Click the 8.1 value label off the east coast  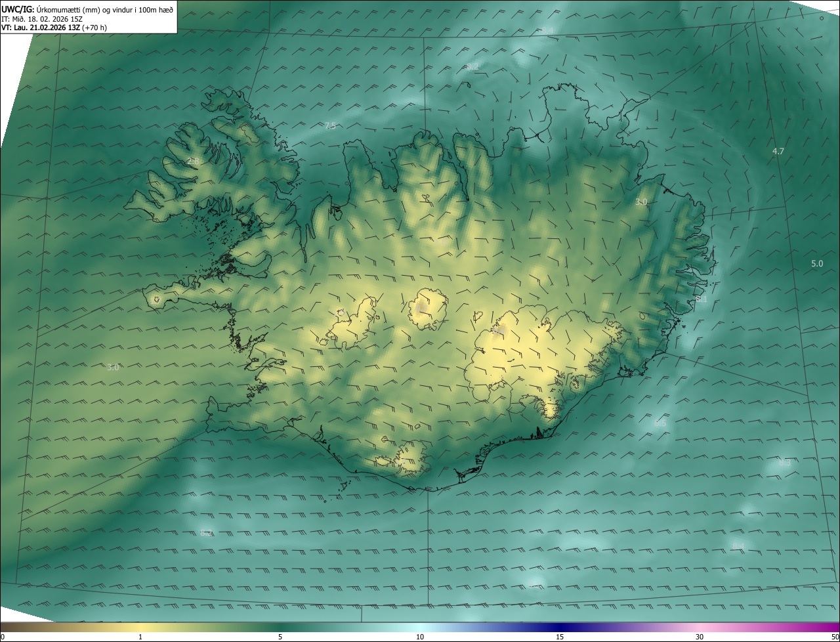(x=702, y=299)
